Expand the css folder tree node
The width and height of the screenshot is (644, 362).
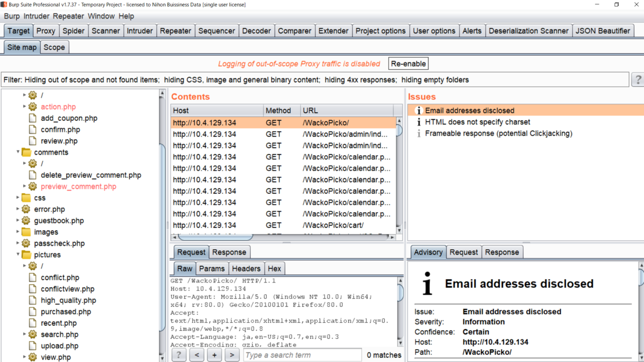coord(18,198)
